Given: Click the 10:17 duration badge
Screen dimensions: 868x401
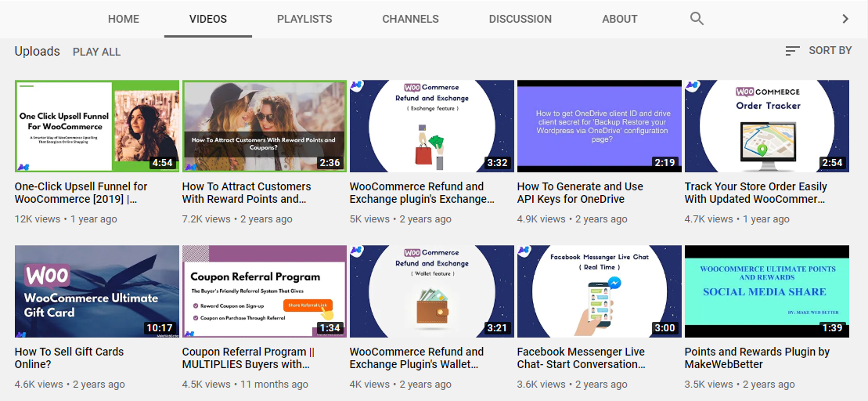Looking at the screenshot, I should tap(160, 328).
